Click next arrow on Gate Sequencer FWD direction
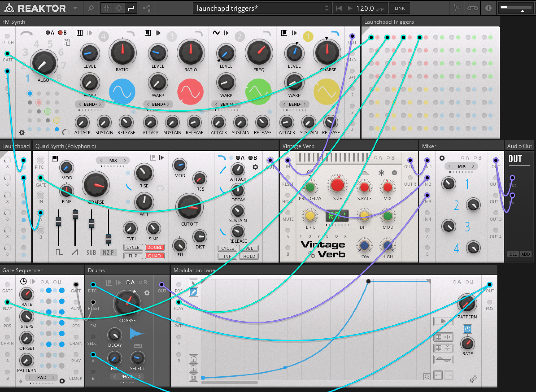The width and height of the screenshot is (536, 392). 53,377
